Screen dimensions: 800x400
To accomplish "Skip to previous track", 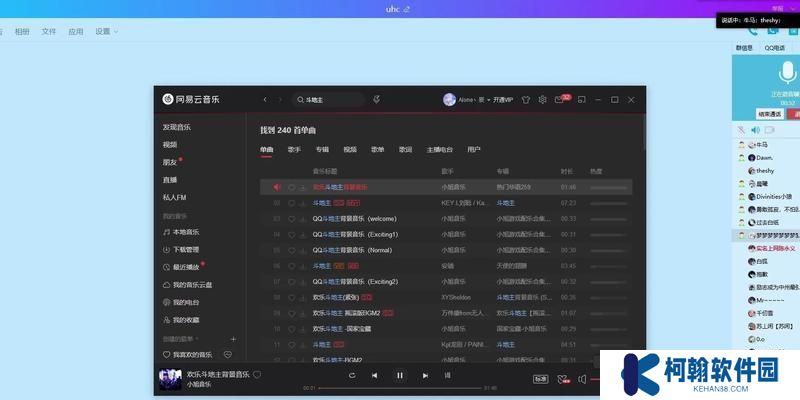I will [x=374, y=376].
